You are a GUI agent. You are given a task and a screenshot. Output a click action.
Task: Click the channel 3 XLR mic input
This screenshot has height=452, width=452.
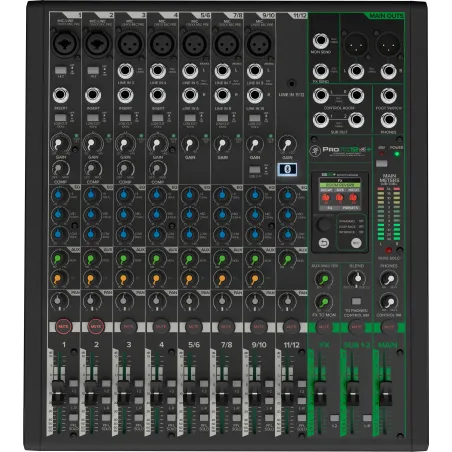pyautogui.click(x=130, y=44)
